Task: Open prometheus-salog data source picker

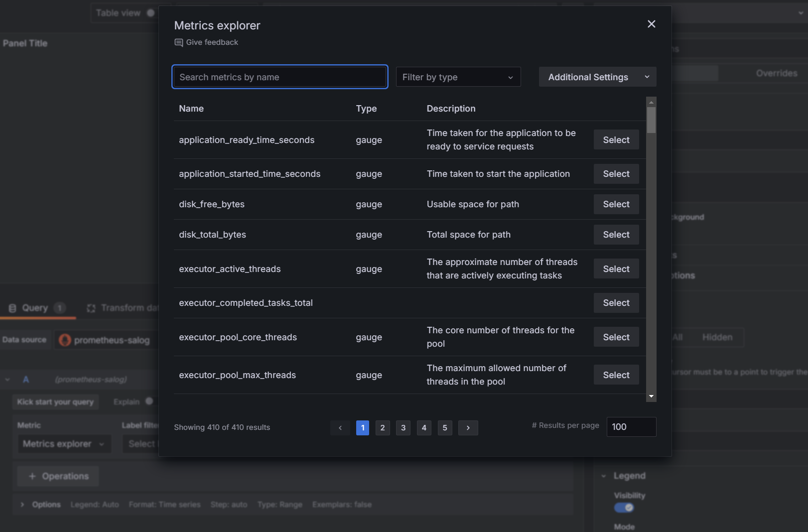Action: pyautogui.click(x=106, y=340)
